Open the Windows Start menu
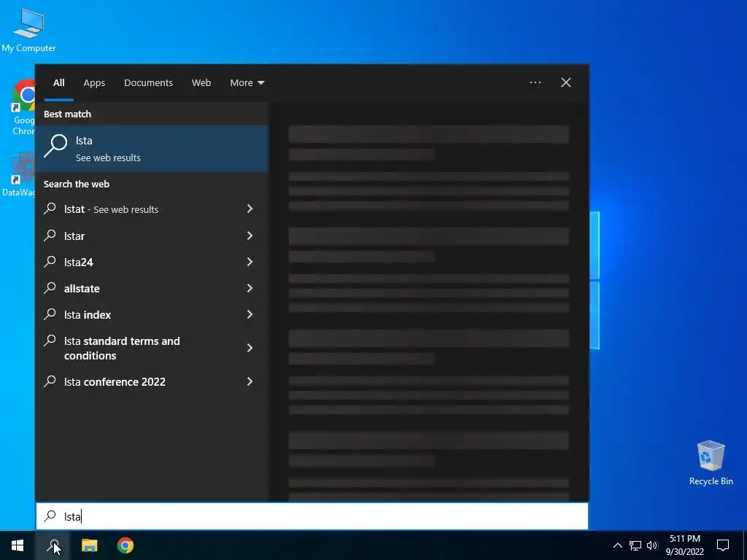Screen dimensions: 747x560 18,545
